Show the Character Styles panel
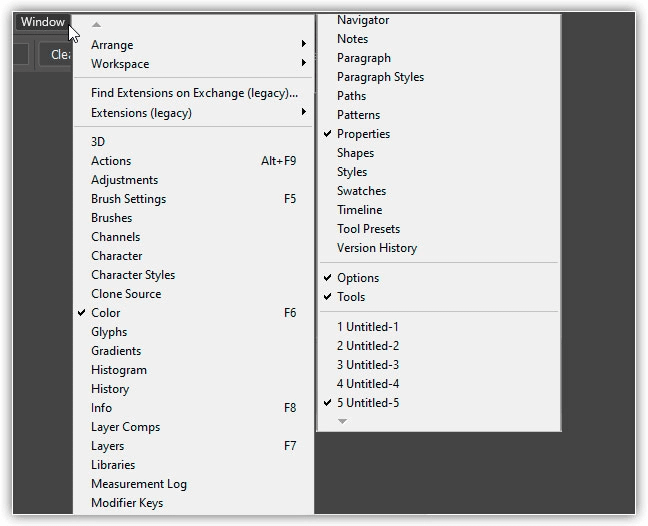 click(193, 275)
